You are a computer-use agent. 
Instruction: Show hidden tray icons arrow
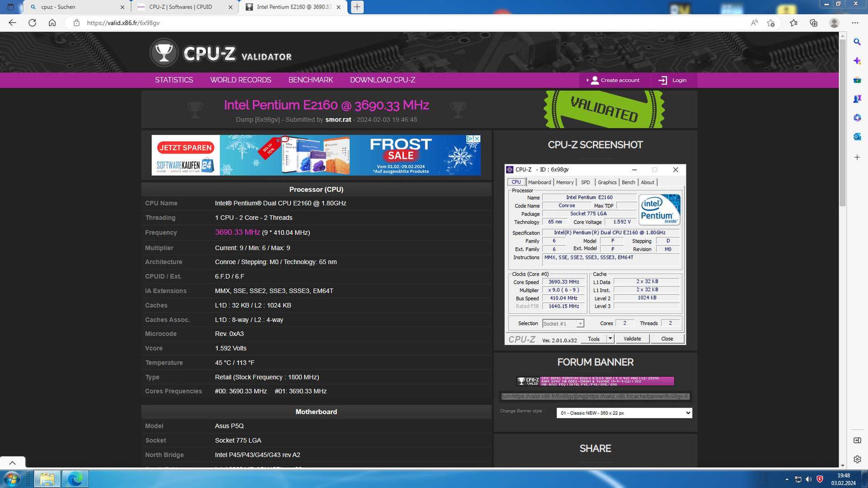coord(787,479)
